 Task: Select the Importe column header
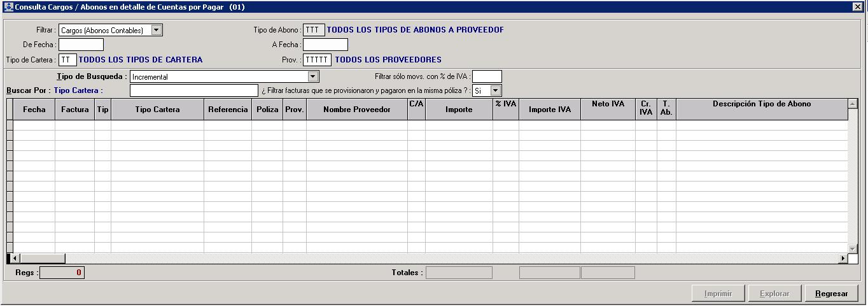(458, 110)
